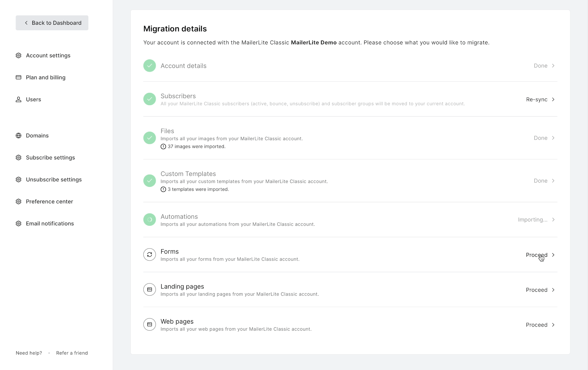Click the Plan and billing card icon
This screenshot has height=370, width=588.
pos(19,77)
